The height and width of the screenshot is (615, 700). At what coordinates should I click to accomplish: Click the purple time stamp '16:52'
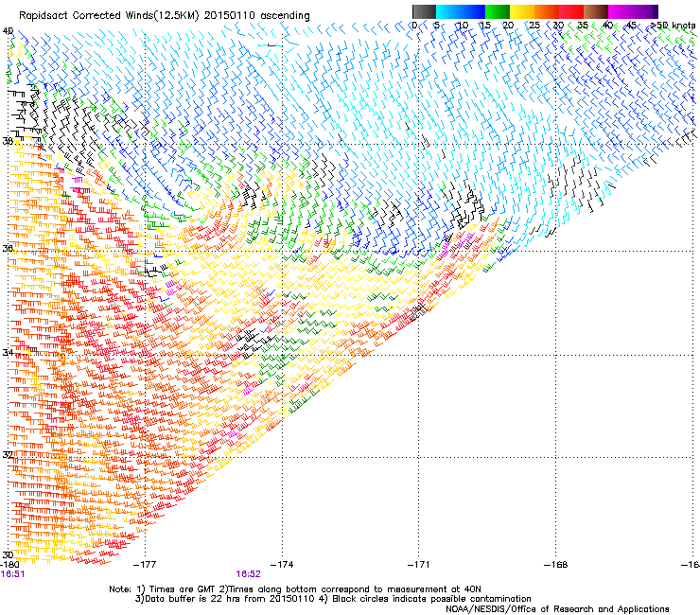click(x=248, y=574)
